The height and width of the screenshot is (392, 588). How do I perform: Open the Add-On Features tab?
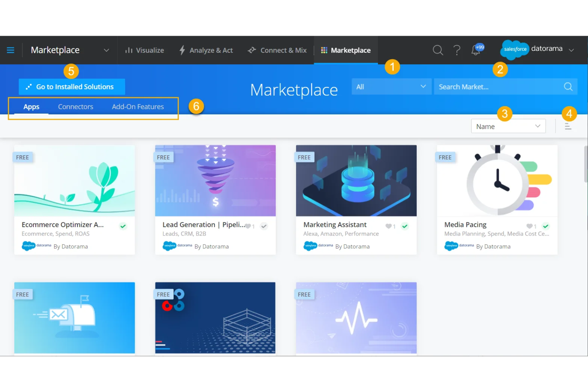click(x=138, y=106)
